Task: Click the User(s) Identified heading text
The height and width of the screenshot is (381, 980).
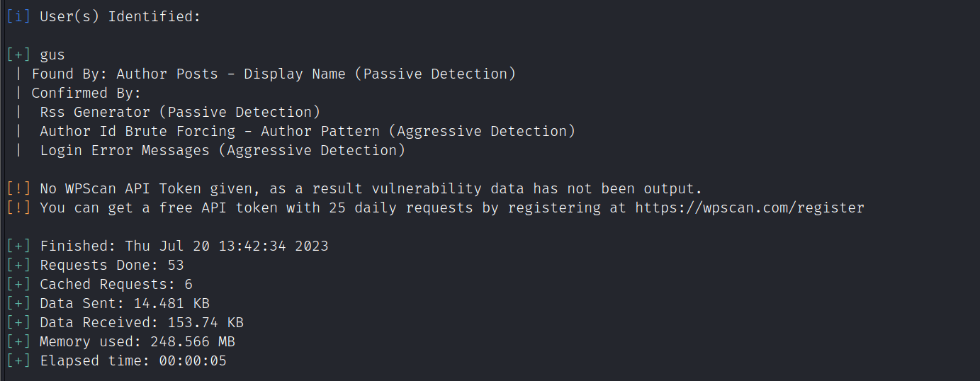Action: [x=120, y=16]
